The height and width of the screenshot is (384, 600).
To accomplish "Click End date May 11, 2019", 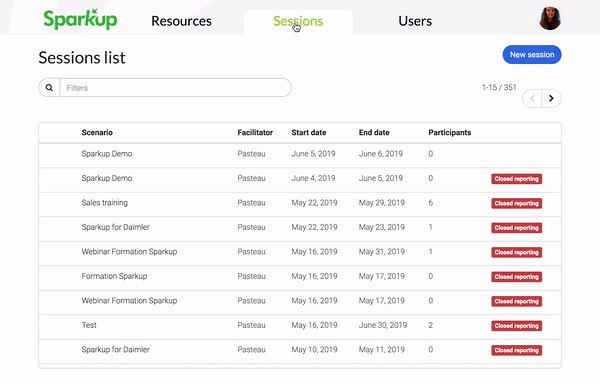I will pos(382,350).
